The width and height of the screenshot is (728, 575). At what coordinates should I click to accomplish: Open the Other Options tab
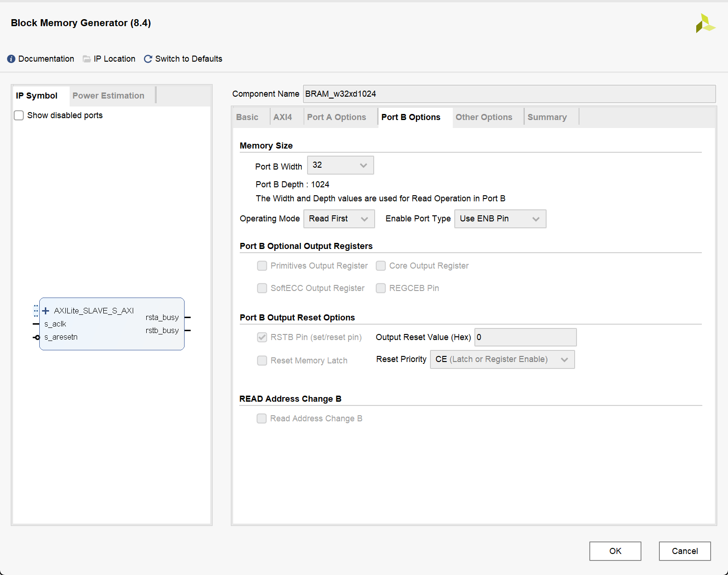[x=484, y=117]
